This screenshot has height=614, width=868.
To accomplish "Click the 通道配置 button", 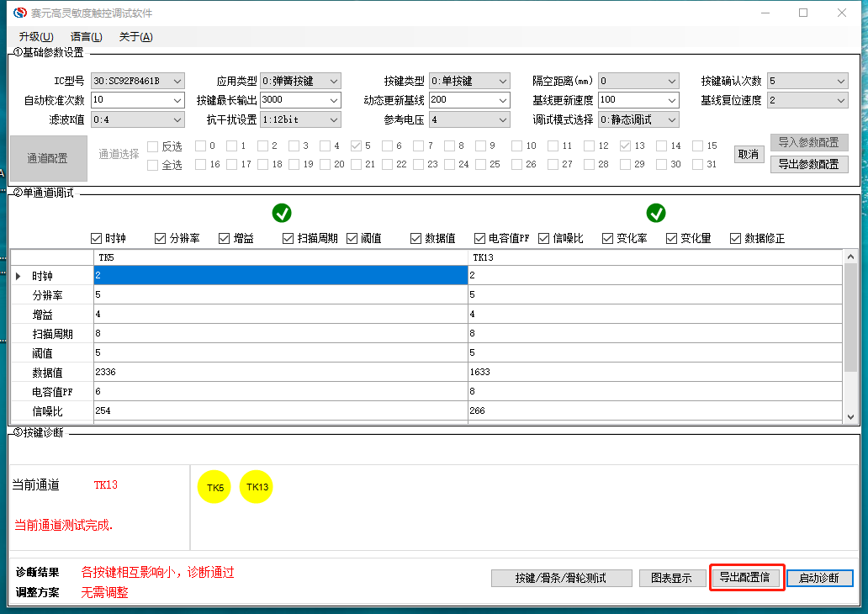I will (49, 158).
